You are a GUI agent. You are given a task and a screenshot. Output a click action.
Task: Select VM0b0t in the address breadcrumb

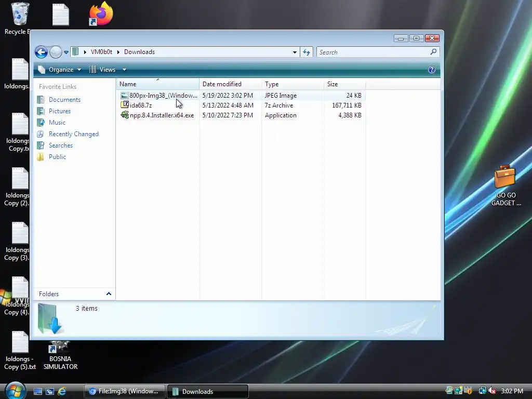coord(101,52)
